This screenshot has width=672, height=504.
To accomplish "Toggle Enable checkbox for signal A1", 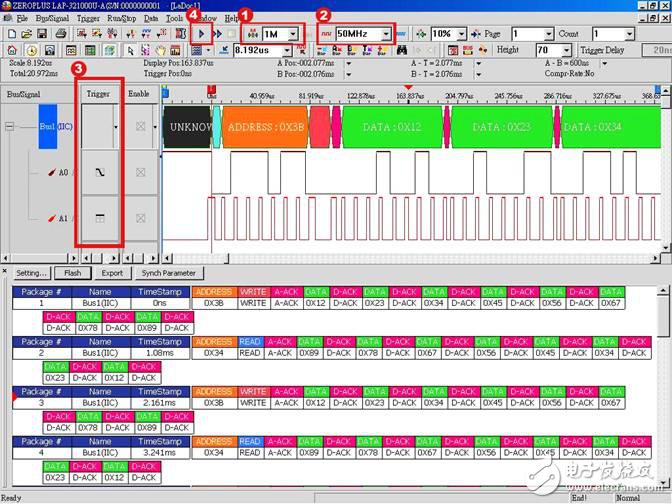I will pyautogui.click(x=141, y=217).
